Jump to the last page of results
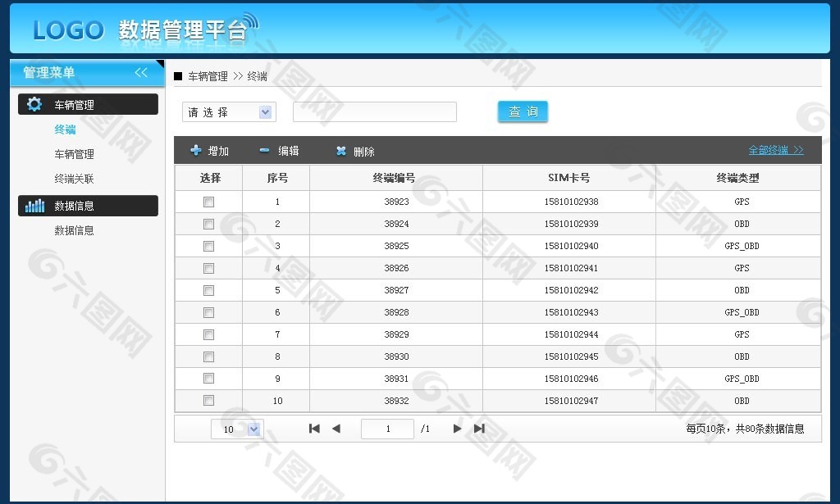This screenshot has height=504, width=840. pyautogui.click(x=479, y=429)
